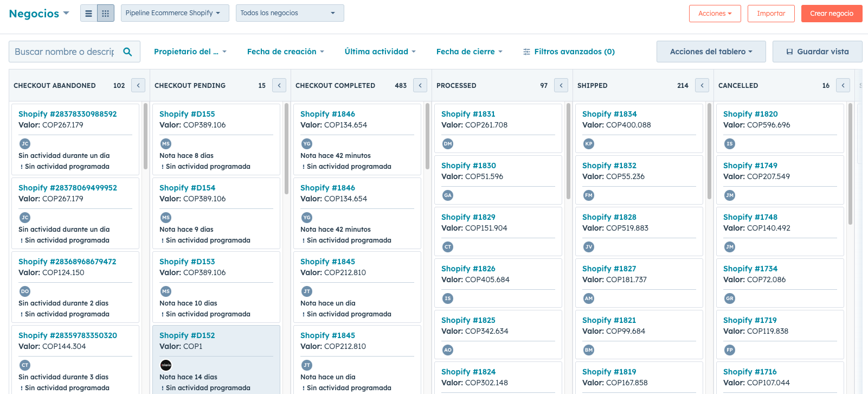Switch to list view icon
The width and height of the screenshot is (868, 394).
89,14
